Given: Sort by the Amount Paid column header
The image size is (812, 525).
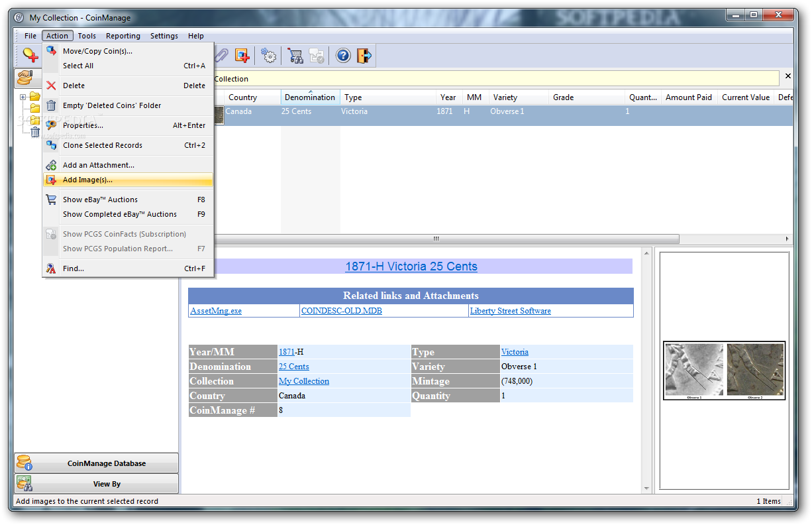Looking at the screenshot, I should coord(689,97).
